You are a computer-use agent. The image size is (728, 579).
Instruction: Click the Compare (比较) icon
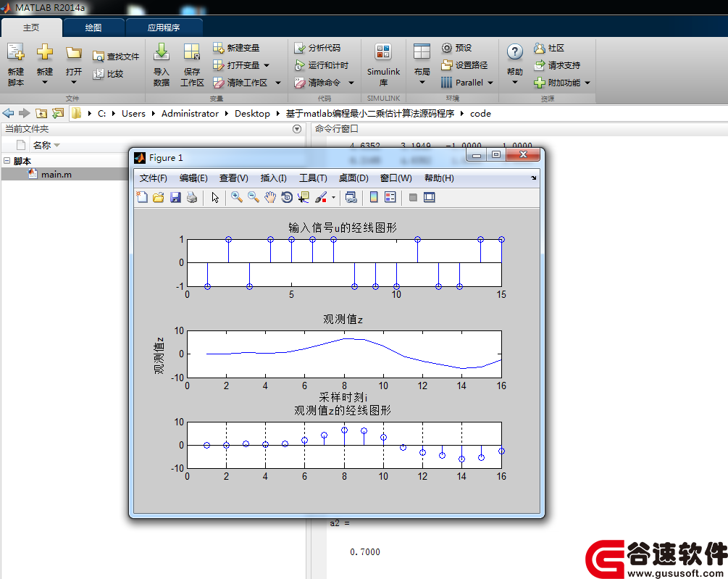click(x=99, y=74)
